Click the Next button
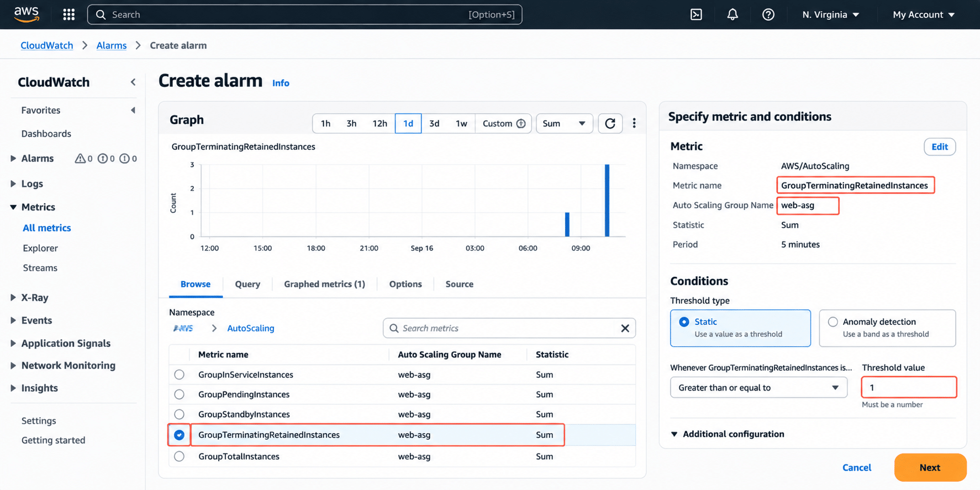980x490 pixels. pyautogui.click(x=930, y=467)
